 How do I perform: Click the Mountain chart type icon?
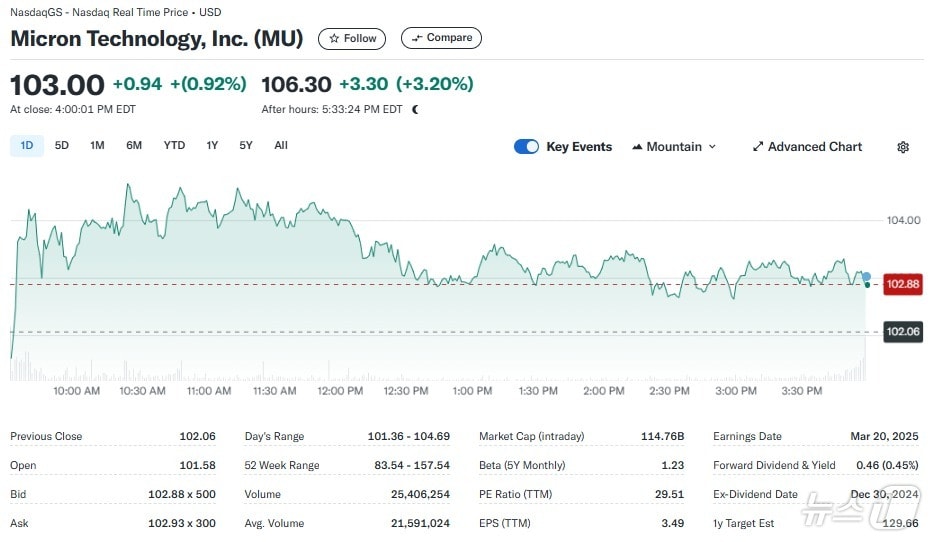(x=637, y=147)
